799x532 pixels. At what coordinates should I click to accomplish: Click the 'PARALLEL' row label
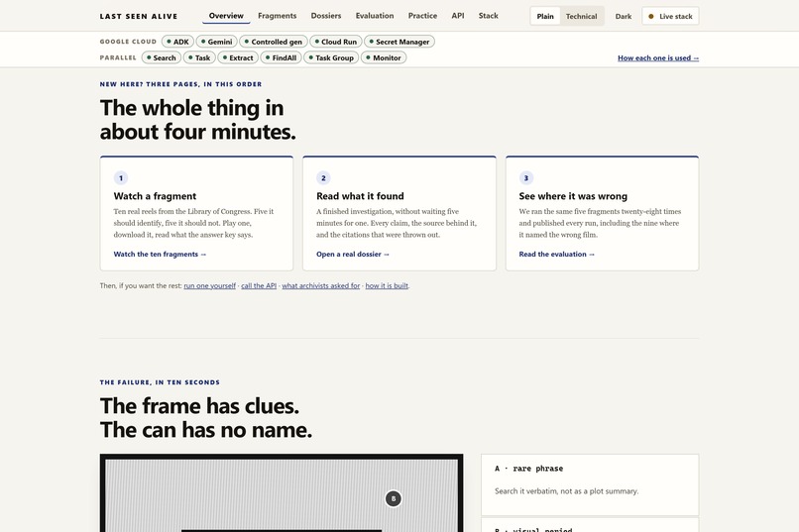click(x=118, y=58)
